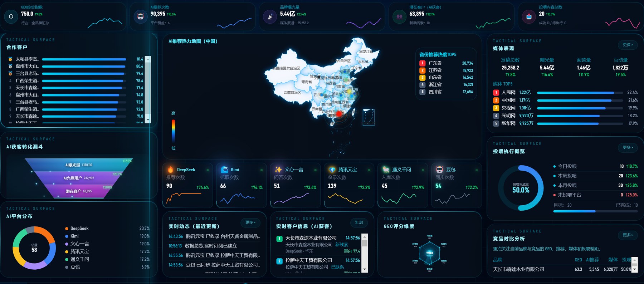Viewport: 644px width, 284px height.
Task: Click the GEO综合指数 hexagon icon
Action: [11, 16]
